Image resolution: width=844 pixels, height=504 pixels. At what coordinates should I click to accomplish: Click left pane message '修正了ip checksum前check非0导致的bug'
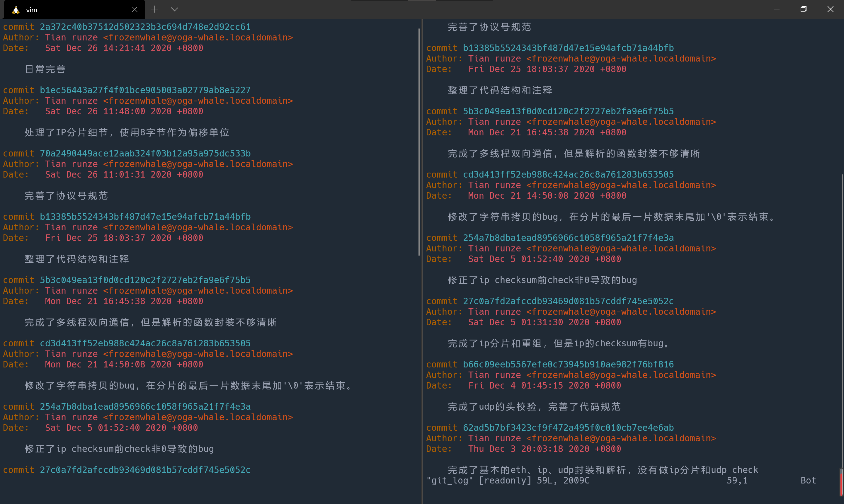[119, 449]
